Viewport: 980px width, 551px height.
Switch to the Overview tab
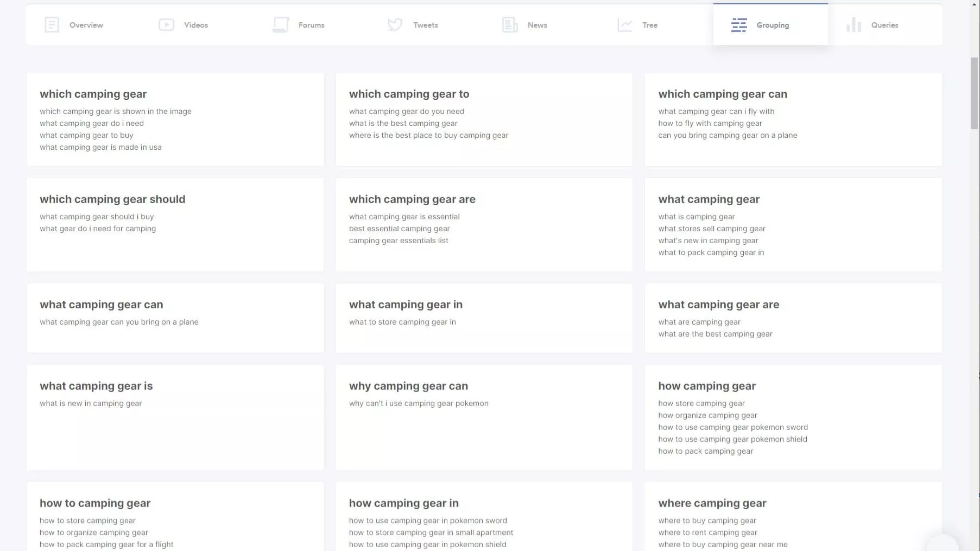(x=86, y=25)
